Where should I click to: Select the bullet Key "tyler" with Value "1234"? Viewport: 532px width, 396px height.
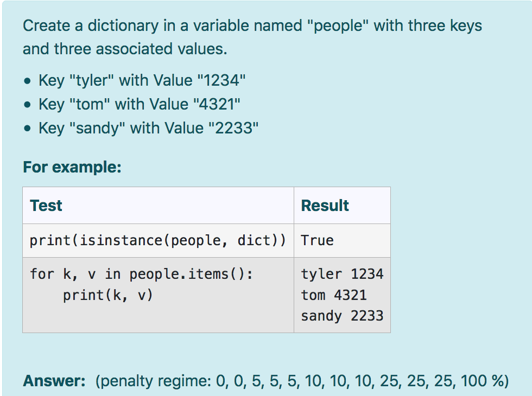pos(142,80)
